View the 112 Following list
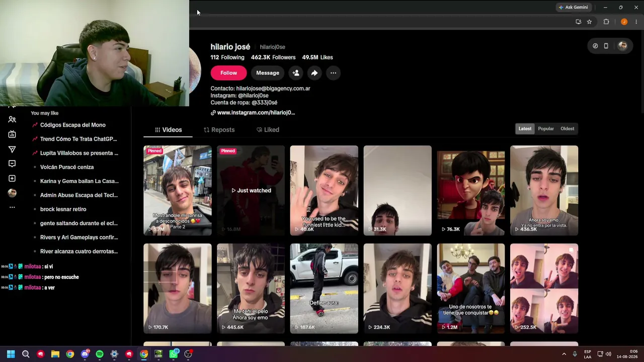Viewport: 644px width, 362px height. [x=227, y=57]
